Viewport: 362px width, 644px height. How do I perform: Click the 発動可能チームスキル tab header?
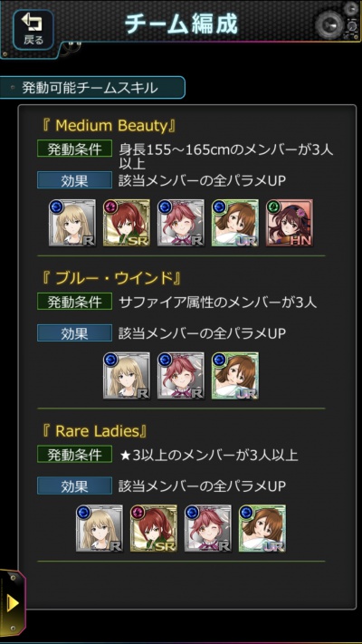92,88
